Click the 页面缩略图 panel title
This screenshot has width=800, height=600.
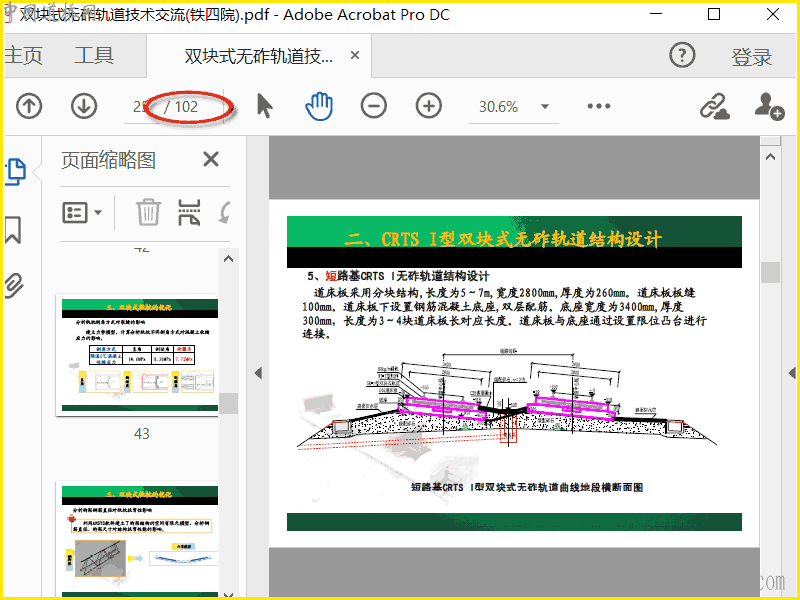[x=108, y=160]
